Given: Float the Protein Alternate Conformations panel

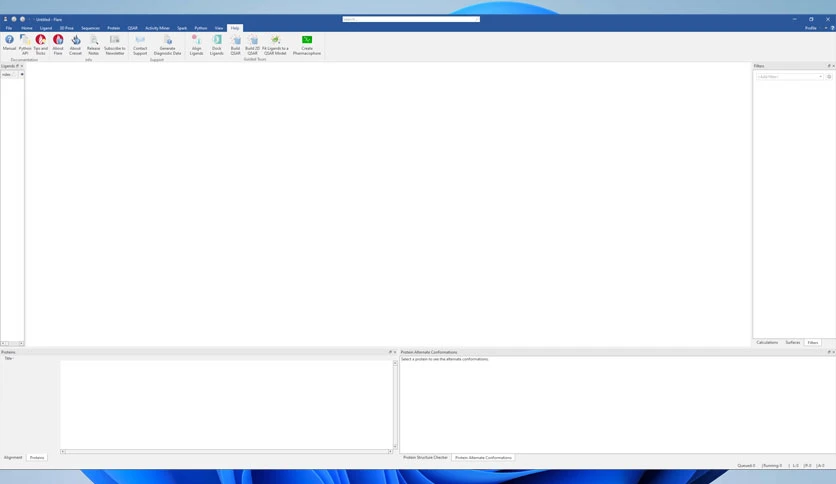Looking at the screenshot, I should tap(829, 352).
